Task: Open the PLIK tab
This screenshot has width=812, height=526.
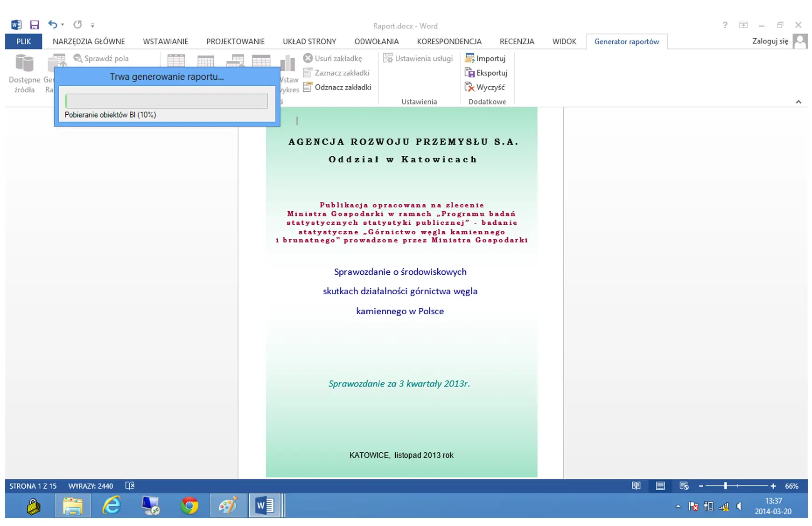Action: [x=23, y=42]
